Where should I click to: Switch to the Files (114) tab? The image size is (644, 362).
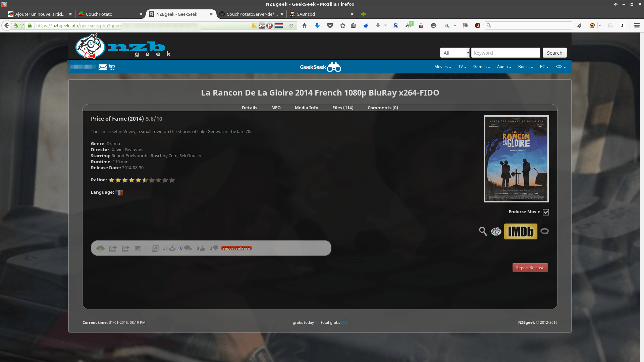[343, 108]
